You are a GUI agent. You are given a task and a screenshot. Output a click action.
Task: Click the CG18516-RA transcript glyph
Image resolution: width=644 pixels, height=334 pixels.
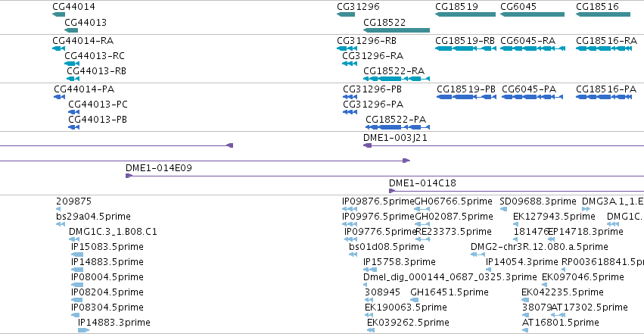coord(604,48)
